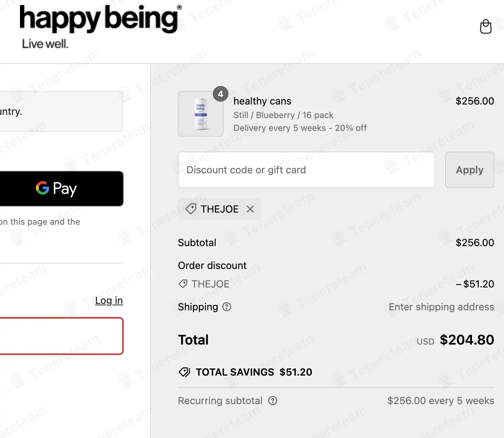Click the red-outlined contact input field
This screenshot has width=504, height=438.
[x=61, y=336]
